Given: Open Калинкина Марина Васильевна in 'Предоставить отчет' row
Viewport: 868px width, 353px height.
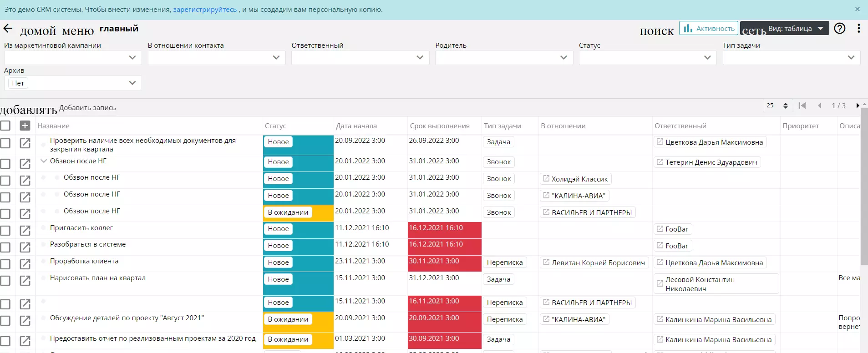Looking at the screenshot, I should (x=715, y=340).
